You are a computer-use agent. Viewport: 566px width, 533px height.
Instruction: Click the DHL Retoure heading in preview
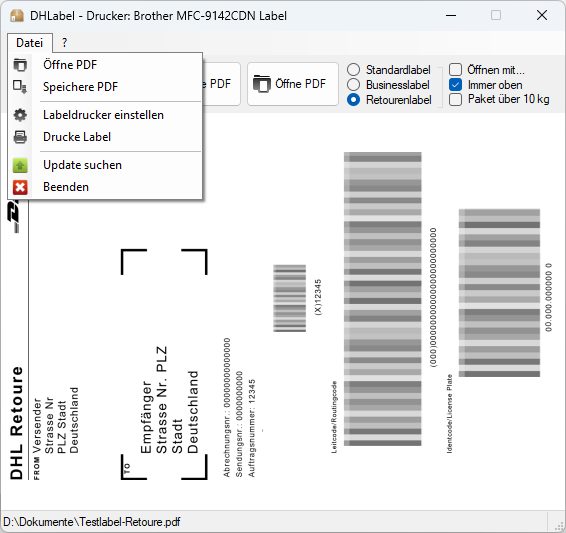pos(17,423)
